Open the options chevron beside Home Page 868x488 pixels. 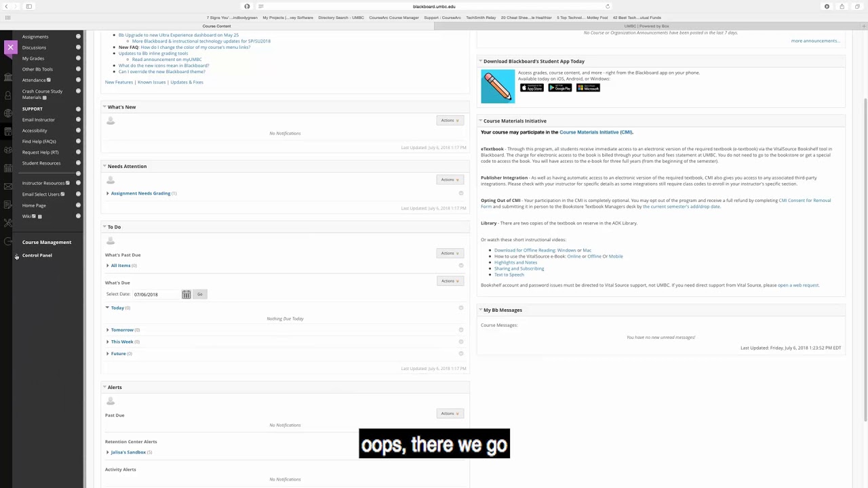[78, 205]
